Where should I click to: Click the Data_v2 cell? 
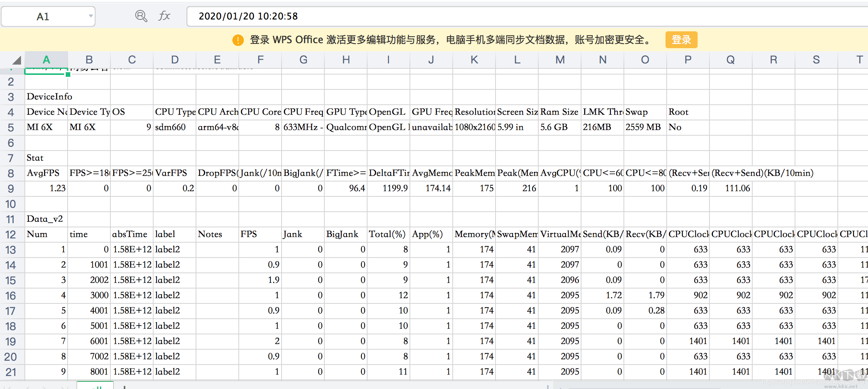pos(47,219)
